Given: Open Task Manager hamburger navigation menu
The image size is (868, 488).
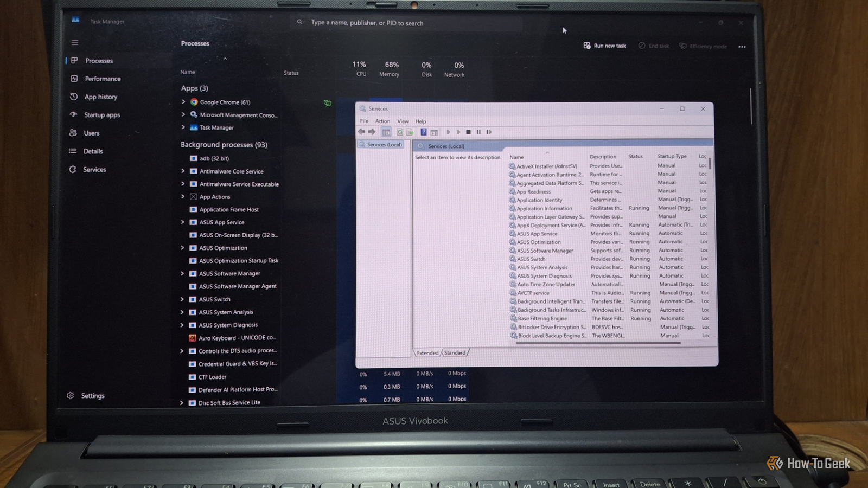Looking at the screenshot, I should coord(75,42).
